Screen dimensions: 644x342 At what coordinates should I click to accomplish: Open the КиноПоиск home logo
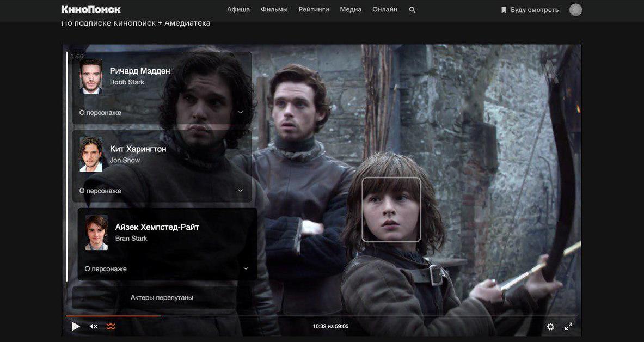[91, 9]
